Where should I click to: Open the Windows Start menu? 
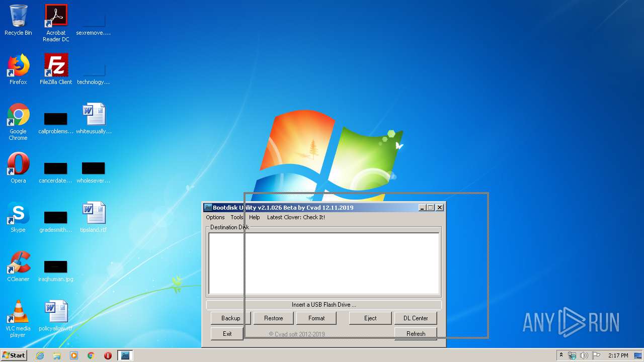14,355
